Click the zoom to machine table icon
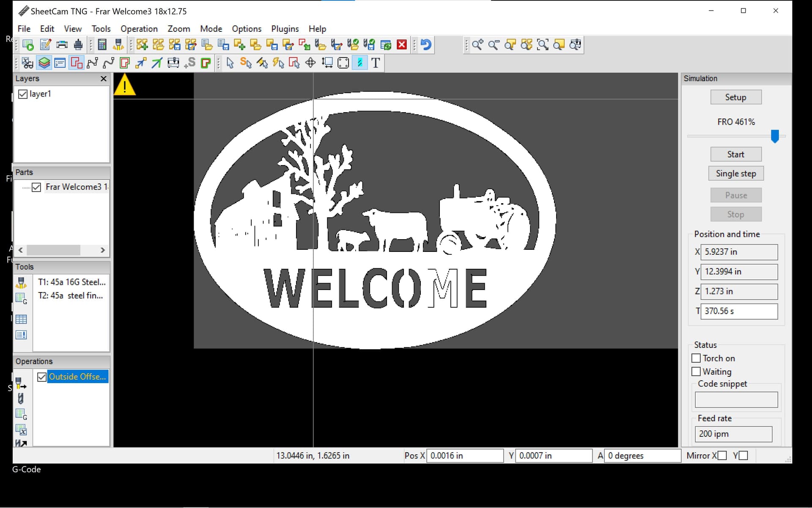Screen dimensions: 812x508 click(575, 45)
